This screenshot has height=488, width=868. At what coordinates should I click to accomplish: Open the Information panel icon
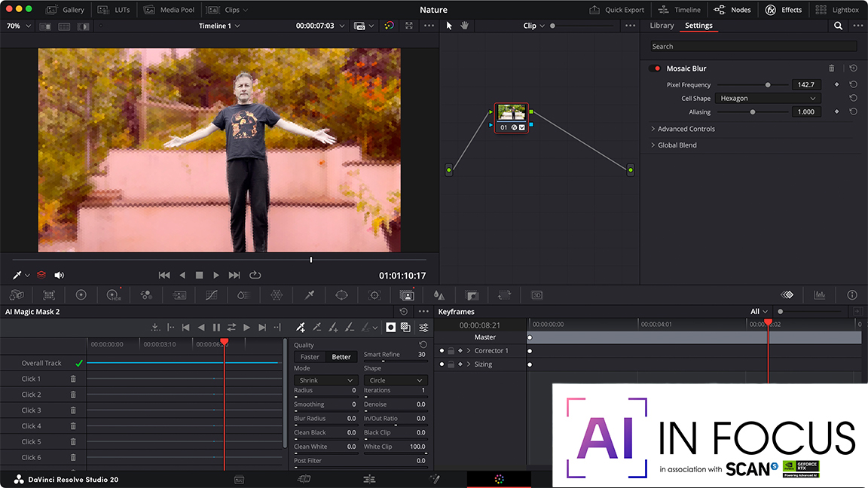click(x=852, y=295)
